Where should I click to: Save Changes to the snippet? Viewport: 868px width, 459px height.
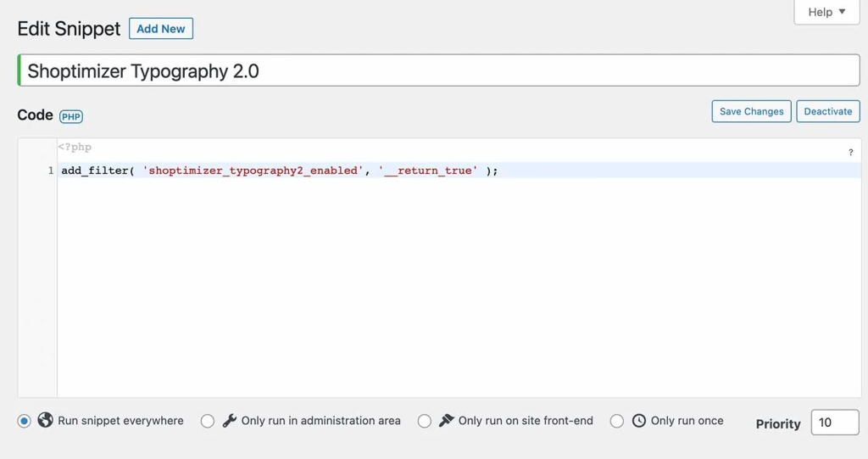pos(751,111)
